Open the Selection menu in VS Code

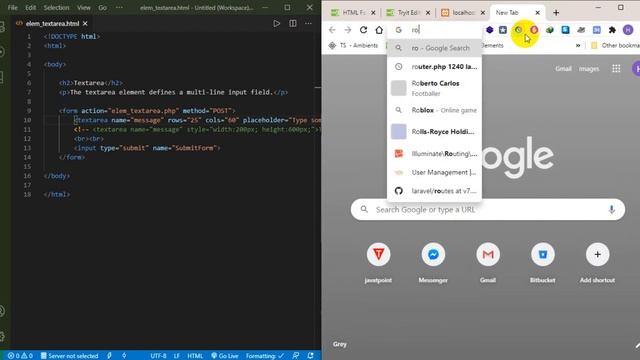(x=56, y=7)
